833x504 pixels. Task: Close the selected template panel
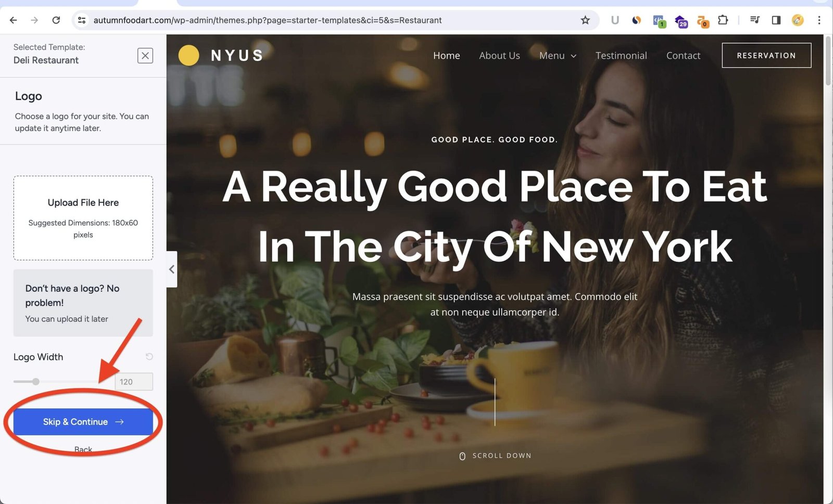click(145, 56)
